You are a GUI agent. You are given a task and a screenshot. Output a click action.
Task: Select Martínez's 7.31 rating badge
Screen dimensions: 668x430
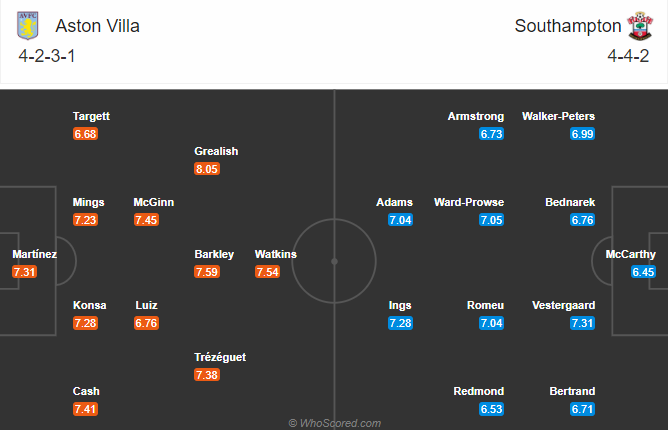coord(24,272)
